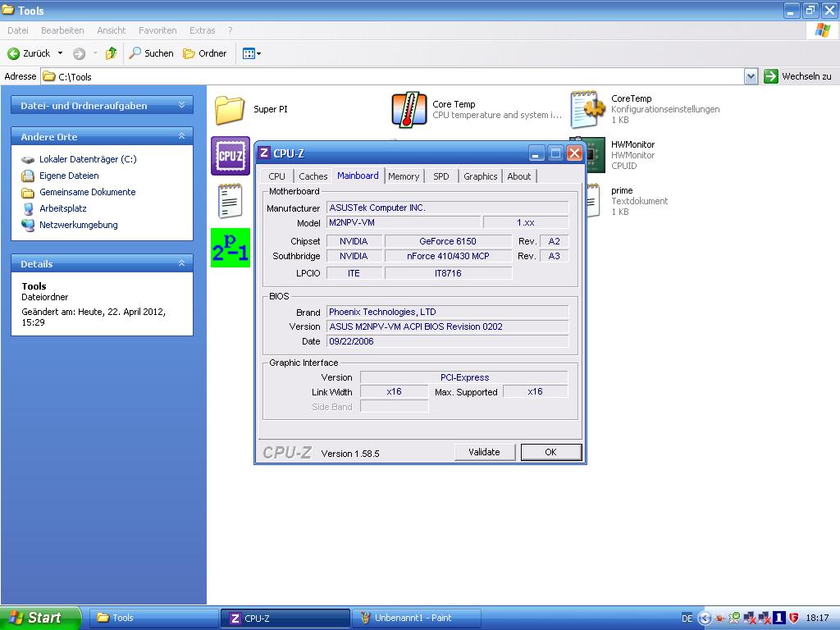Click the DE language indicator

pos(687,619)
